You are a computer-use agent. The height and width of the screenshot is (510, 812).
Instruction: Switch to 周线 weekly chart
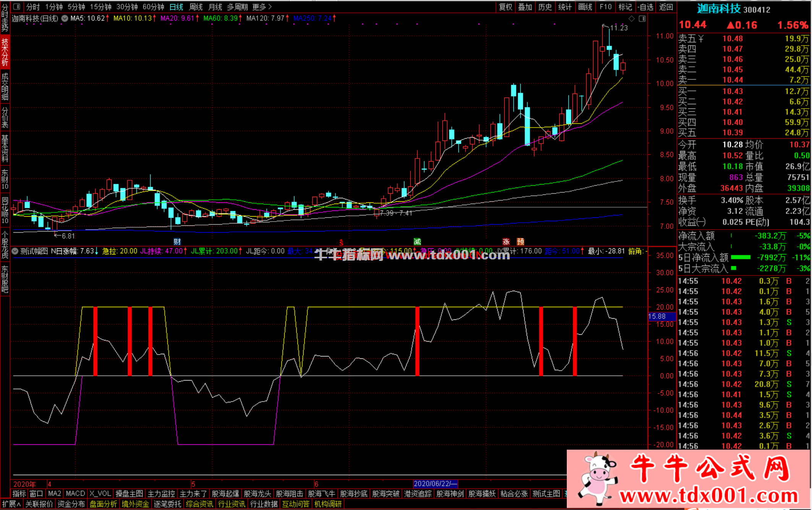pos(196,7)
